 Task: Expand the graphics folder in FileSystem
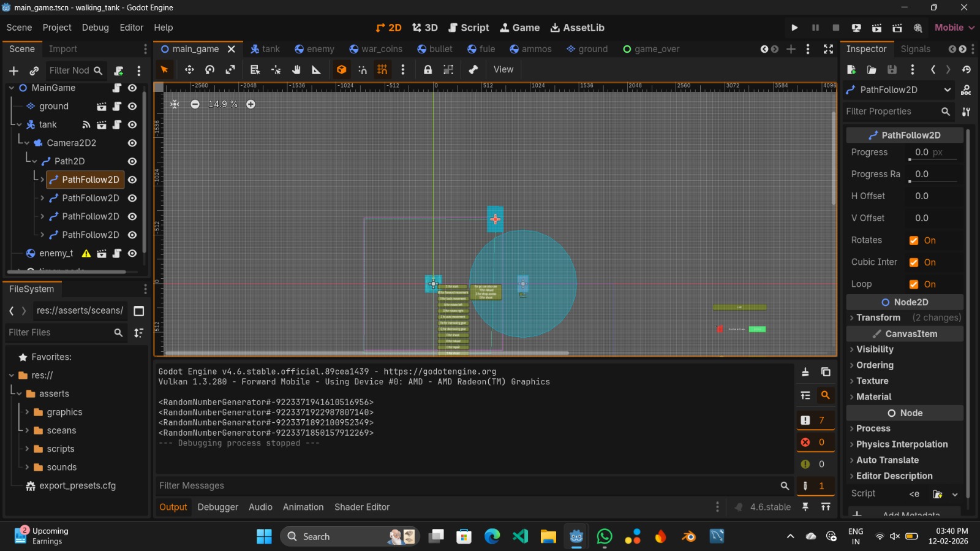27,412
